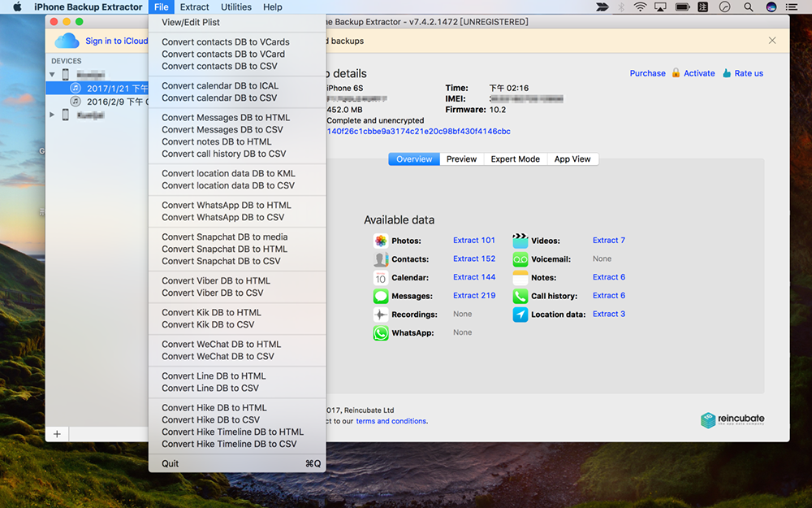Image resolution: width=812 pixels, height=508 pixels.
Task: Click the Voicemail icon
Action: (x=520, y=259)
